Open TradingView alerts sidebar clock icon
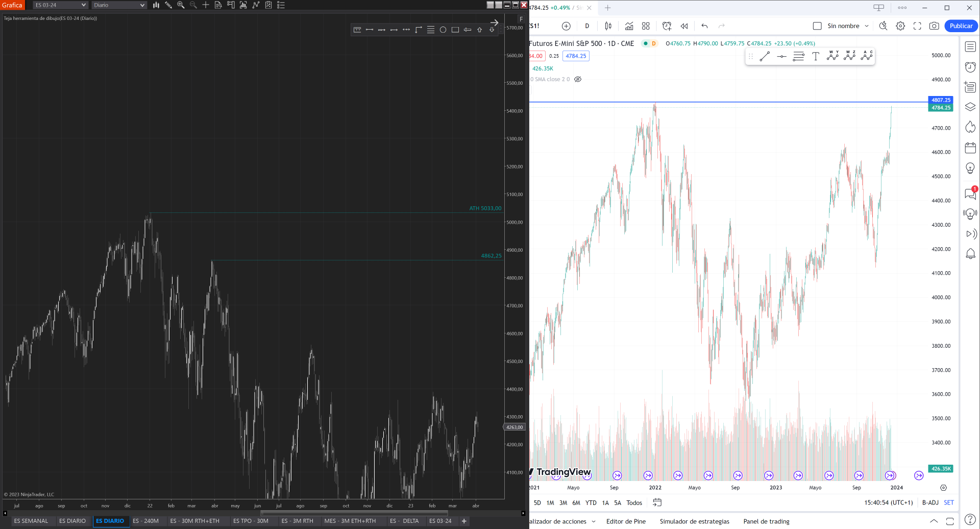Viewport: 980px width, 529px height. tap(970, 67)
